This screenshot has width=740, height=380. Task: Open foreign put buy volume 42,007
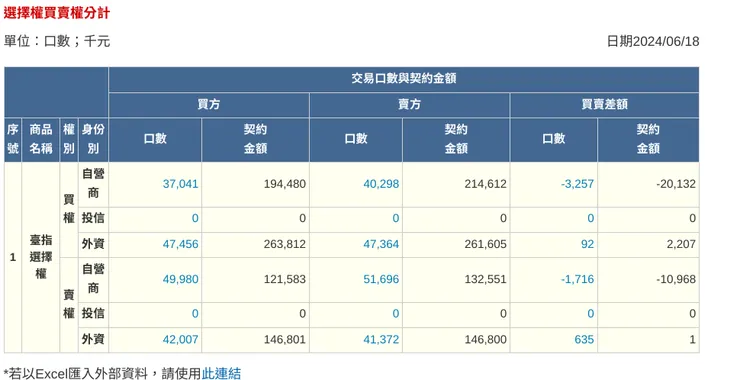[180, 339]
